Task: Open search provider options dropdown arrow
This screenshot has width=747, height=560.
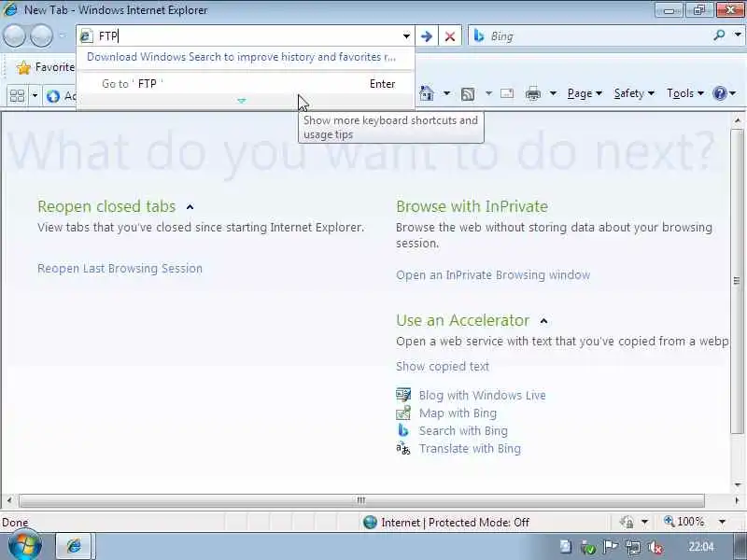Action: (738, 35)
